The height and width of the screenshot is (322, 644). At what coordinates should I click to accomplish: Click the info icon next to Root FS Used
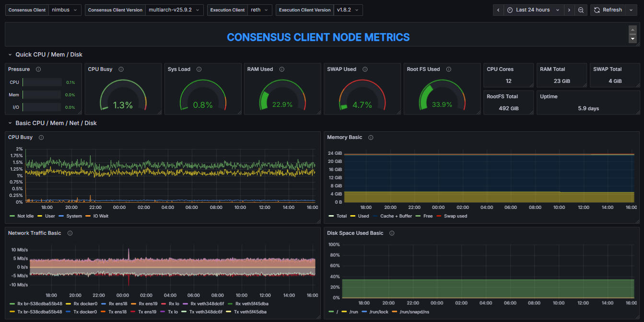[448, 69]
